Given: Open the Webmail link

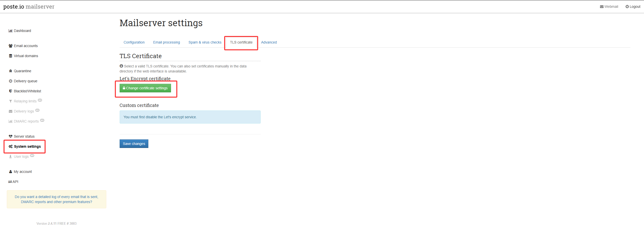Looking at the screenshot, I should 609,7.
